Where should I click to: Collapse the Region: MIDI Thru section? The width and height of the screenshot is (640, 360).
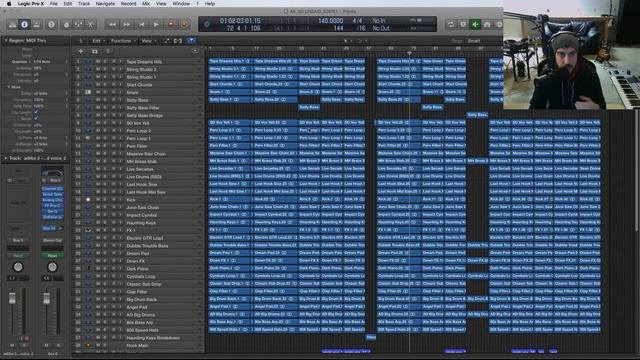(6, 41)
